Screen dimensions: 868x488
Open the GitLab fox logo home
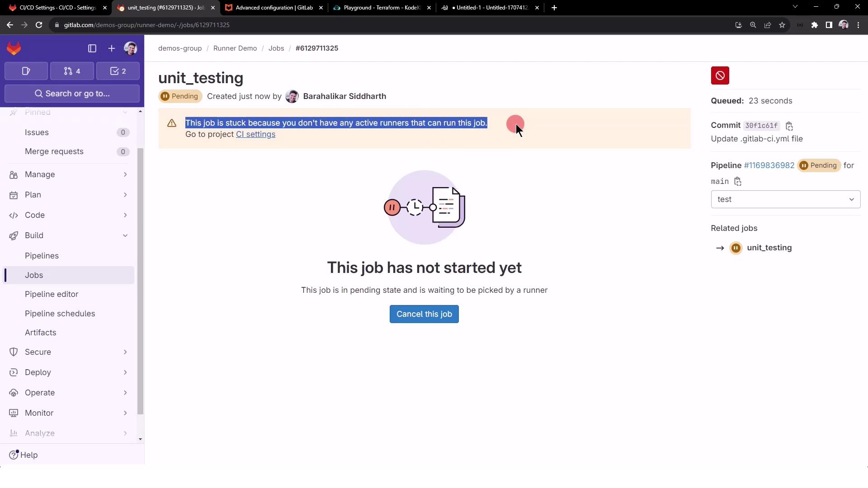pyautogui.click(x=14, y=48)
